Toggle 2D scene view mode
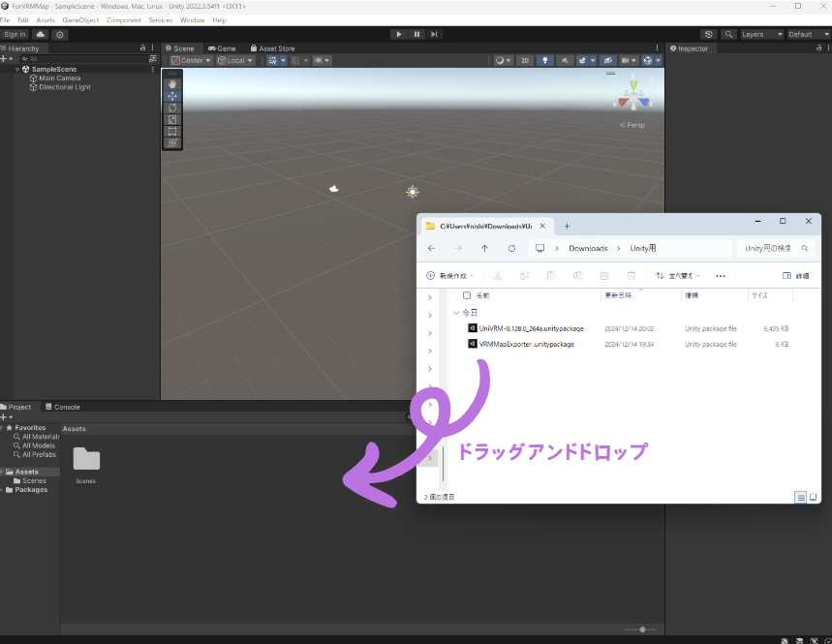832x644 pixels. 525,60
